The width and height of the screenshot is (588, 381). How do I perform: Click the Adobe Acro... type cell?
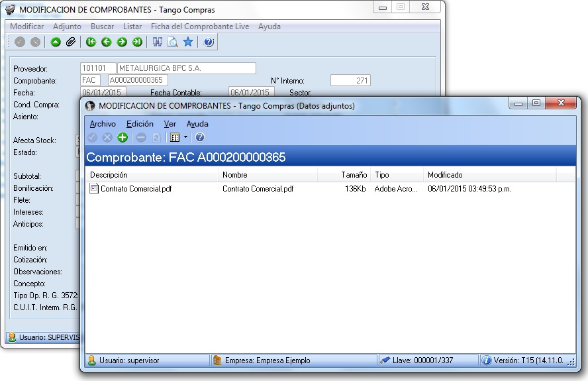(396, 189)
